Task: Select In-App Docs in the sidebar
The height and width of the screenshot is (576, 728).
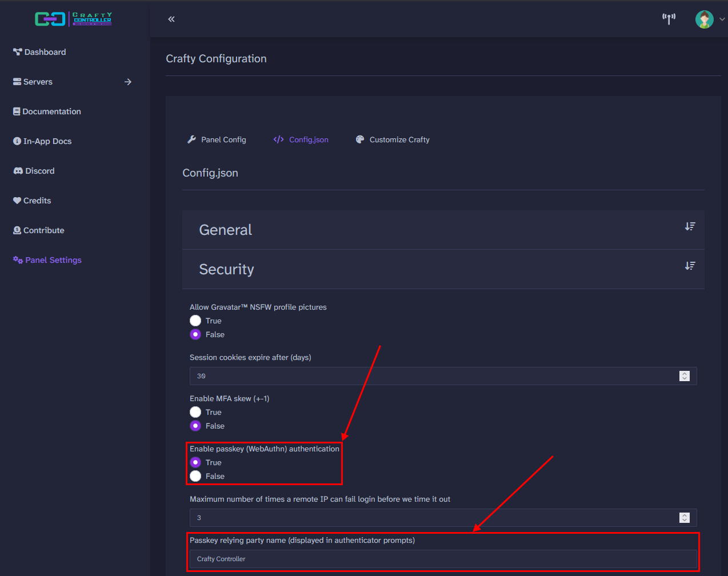Action: (x=42, y=141)
